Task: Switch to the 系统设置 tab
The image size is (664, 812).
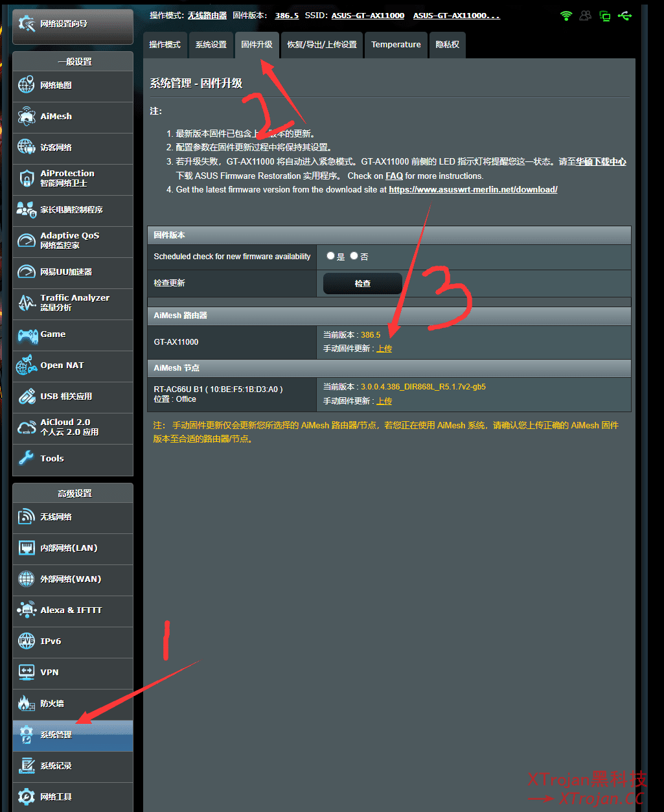Action: coord(211,45)
